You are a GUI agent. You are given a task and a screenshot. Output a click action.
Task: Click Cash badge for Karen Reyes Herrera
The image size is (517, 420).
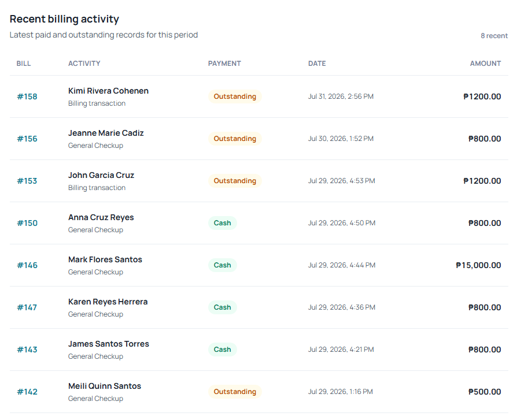[222, 307]
